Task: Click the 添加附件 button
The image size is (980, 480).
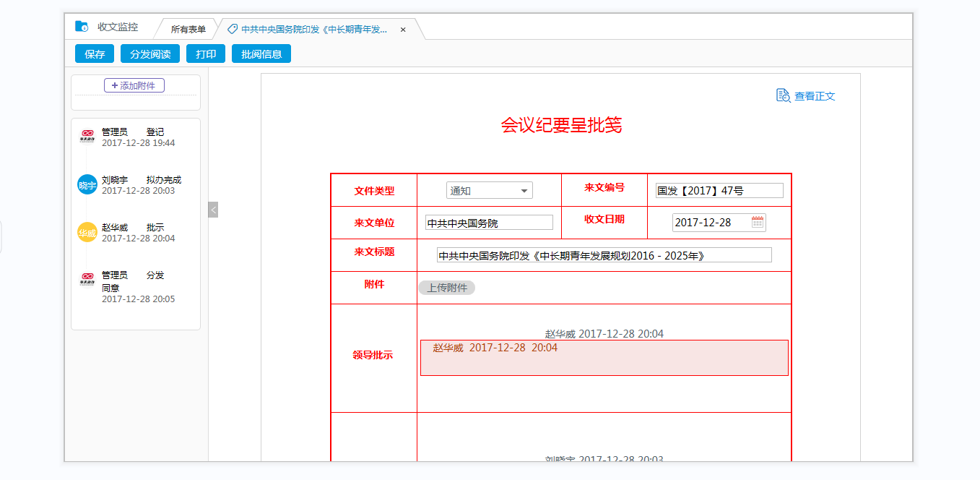Action: (x=134, y=86)
